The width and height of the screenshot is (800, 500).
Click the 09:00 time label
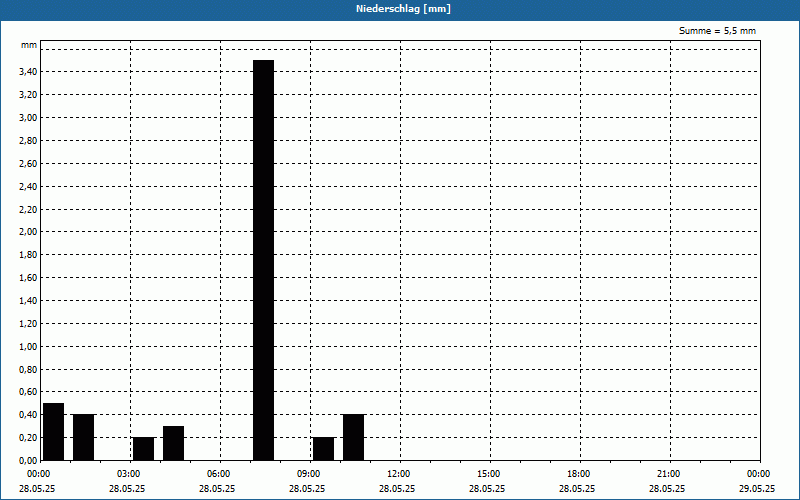point(308,474)
